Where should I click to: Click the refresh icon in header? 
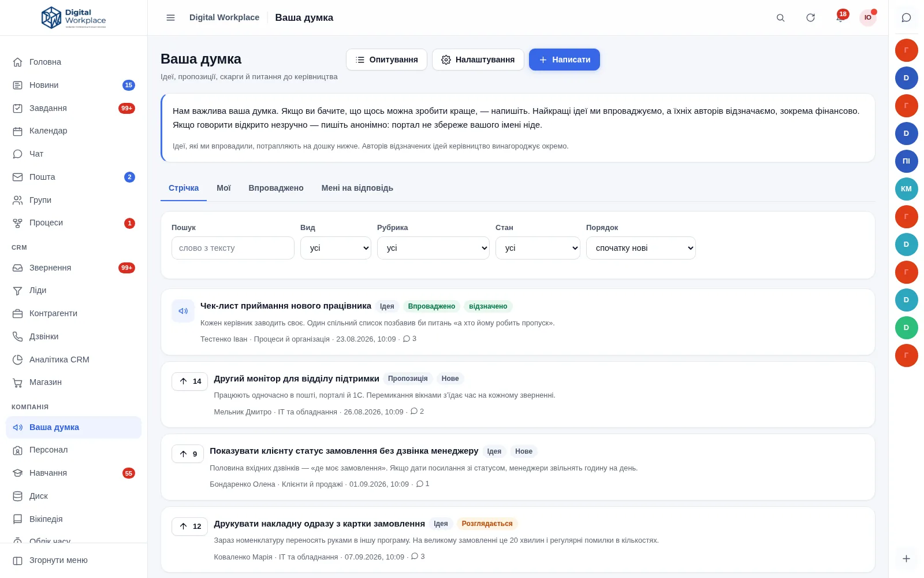point(810,17)
